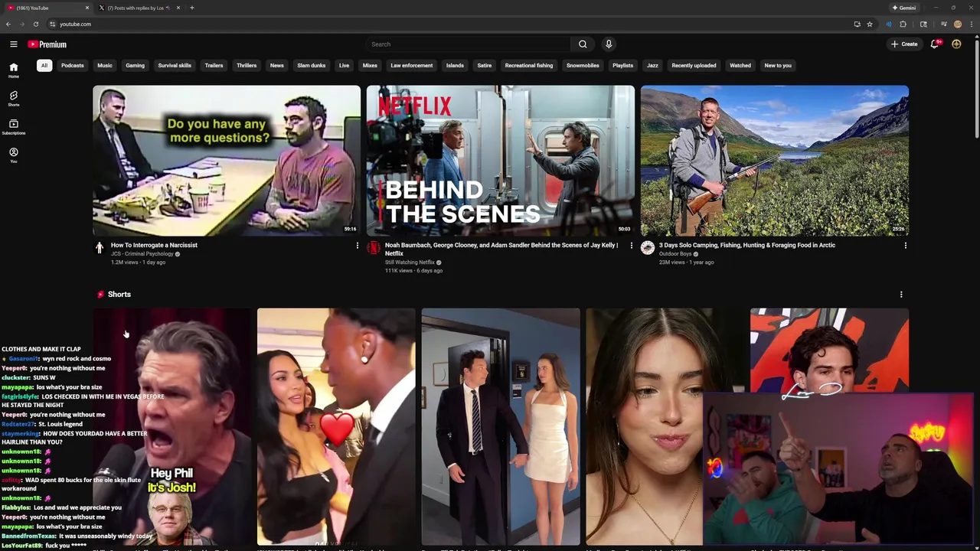Filter feed by News chip
The image size is (980, 551).
277,66
